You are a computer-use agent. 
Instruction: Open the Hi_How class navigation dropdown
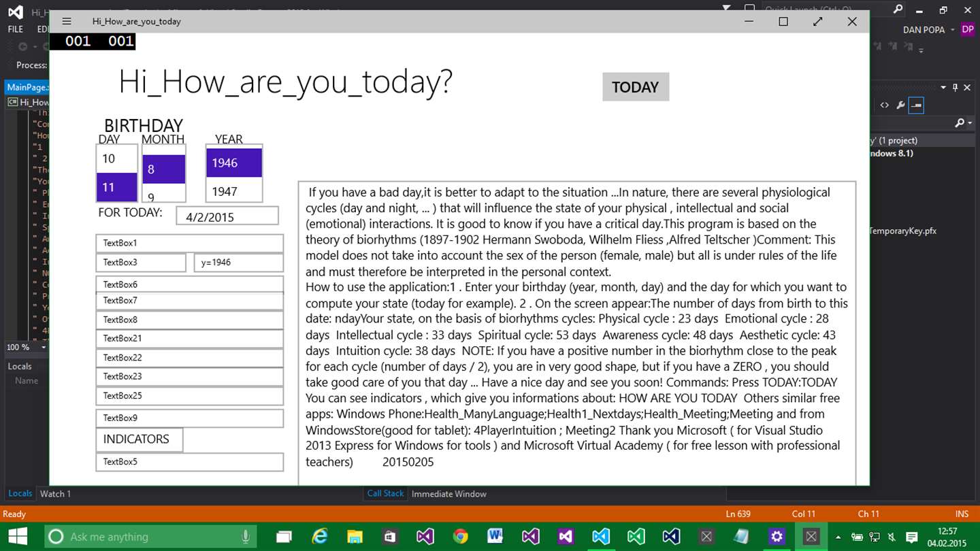coord(29,103)
